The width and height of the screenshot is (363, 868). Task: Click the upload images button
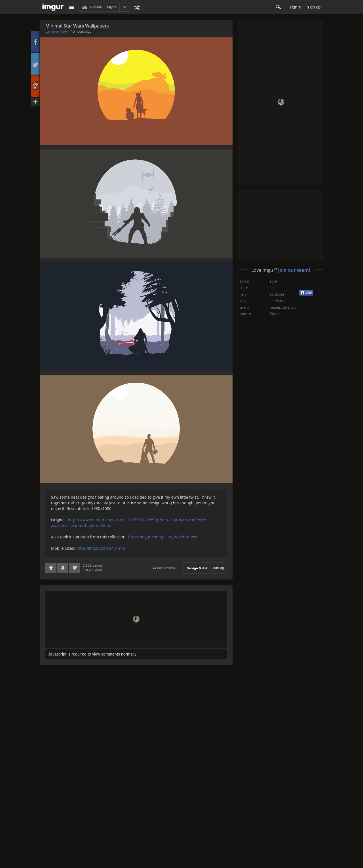coord(99,7)
